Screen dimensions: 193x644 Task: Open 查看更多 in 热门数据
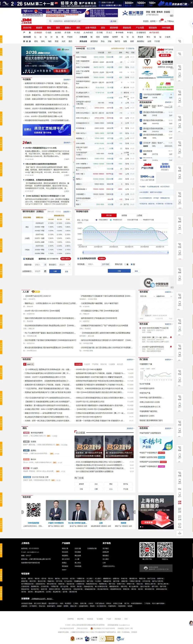click(169, 359)
